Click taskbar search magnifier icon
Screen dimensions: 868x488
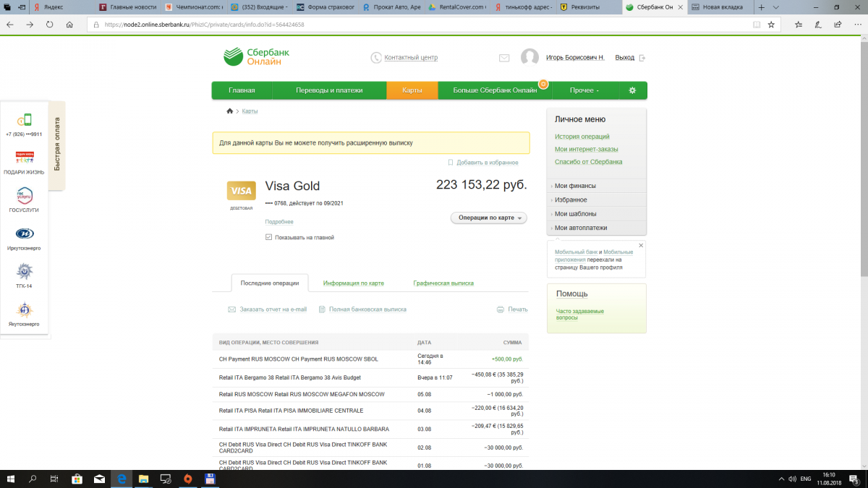[x=33, y=478]
